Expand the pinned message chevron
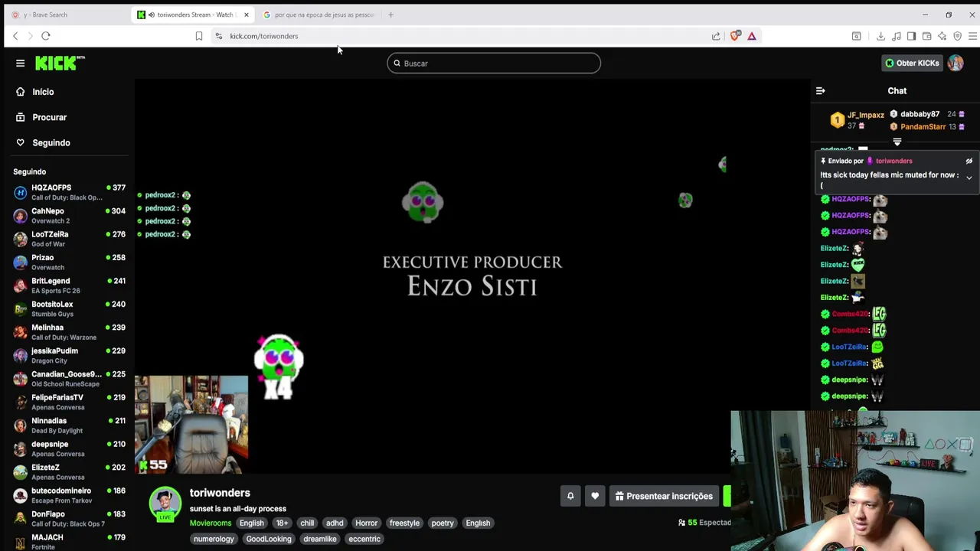Viewport: 980px width, 551px height. 969,178
